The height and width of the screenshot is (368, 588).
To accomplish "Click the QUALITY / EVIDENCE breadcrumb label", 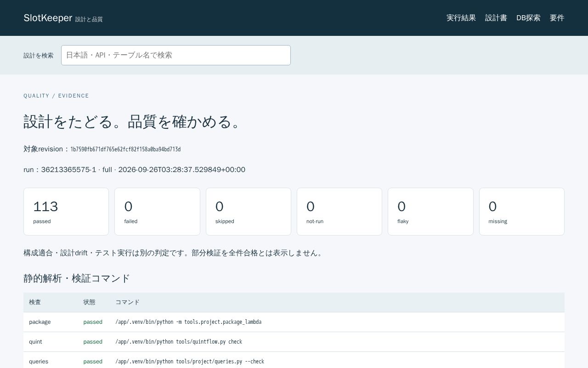I will coord(57,96).
